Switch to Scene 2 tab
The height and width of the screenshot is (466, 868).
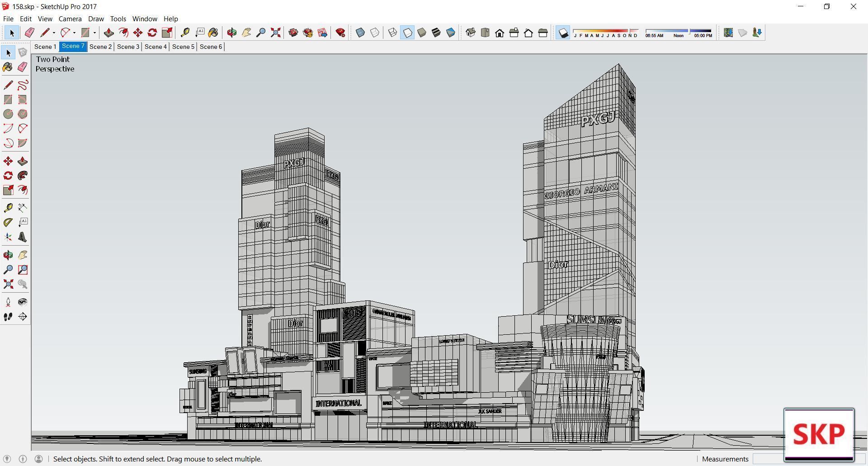(x=100, y=47)
